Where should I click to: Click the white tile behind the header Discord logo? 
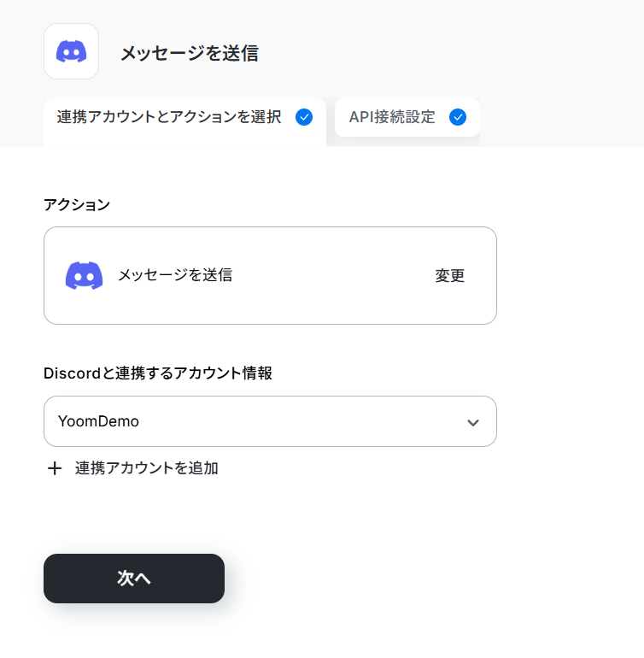72,51
